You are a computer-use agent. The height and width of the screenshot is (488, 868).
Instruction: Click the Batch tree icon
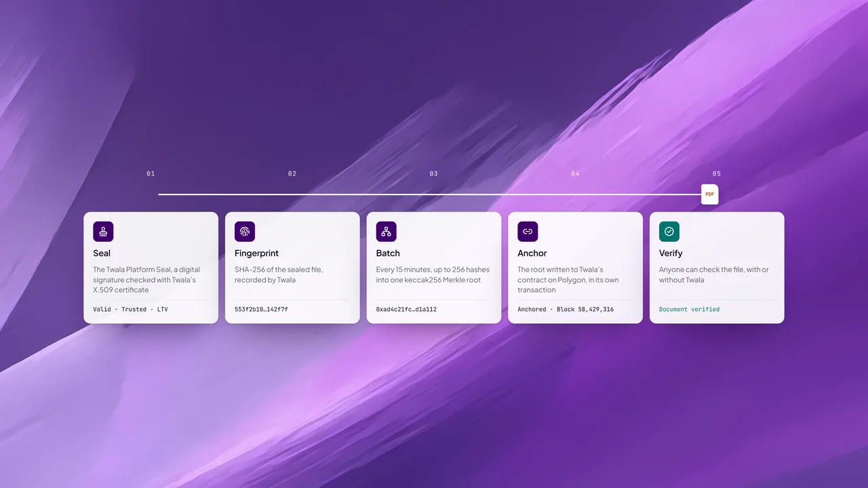pos(387,232)
